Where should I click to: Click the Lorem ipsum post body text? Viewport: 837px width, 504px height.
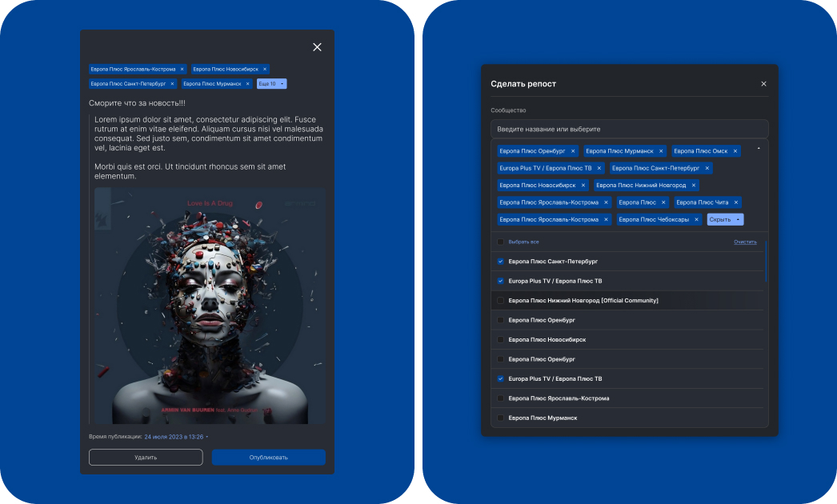tap(209, 148)
